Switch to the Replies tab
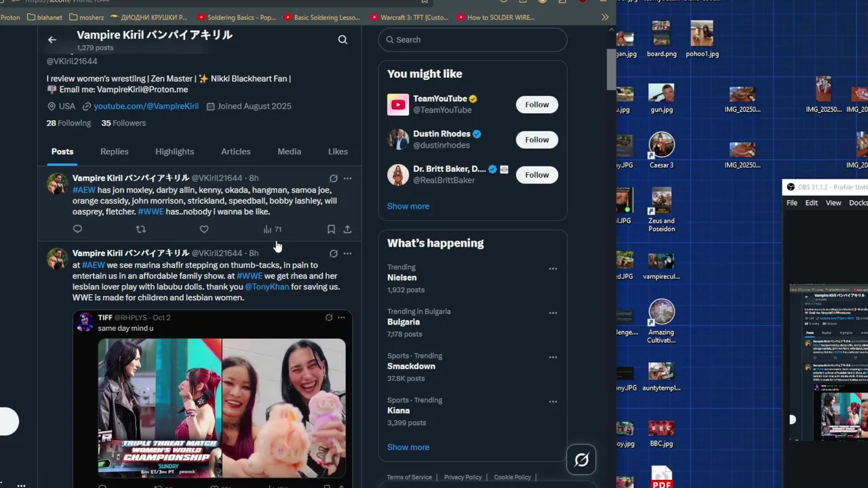Screen dimensions: 868x488 coord(114,152)
